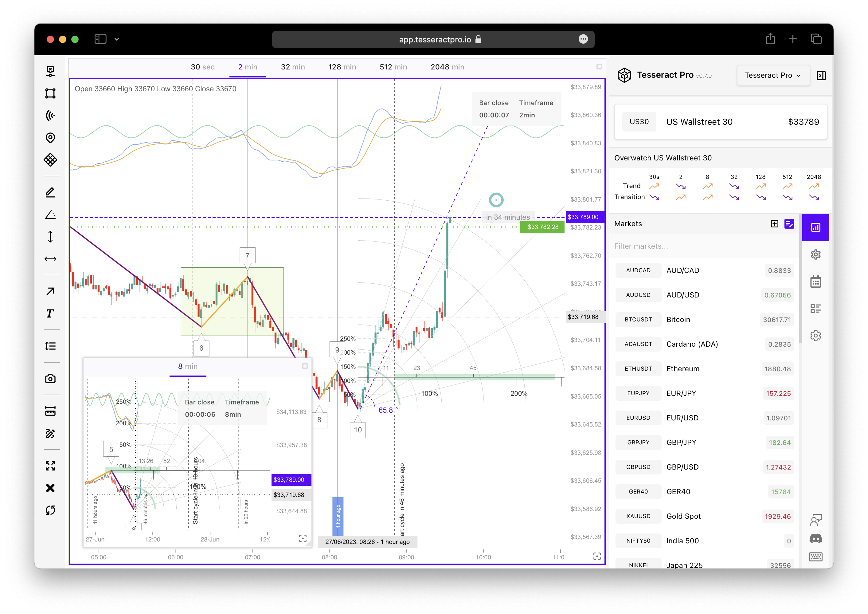Toggle the 8 min mini chart maximize square
Screen dimensions: 868x614
(x=305, y=366)
